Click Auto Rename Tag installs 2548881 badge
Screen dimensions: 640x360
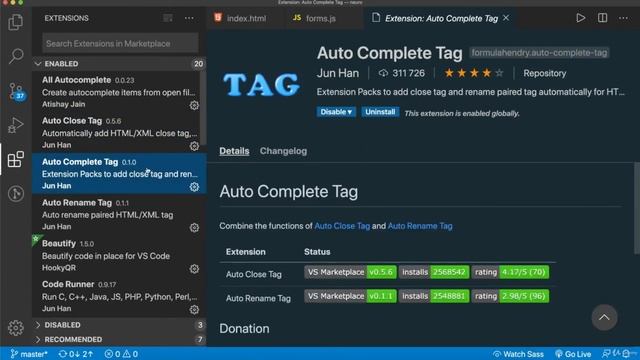click(433, 296)
